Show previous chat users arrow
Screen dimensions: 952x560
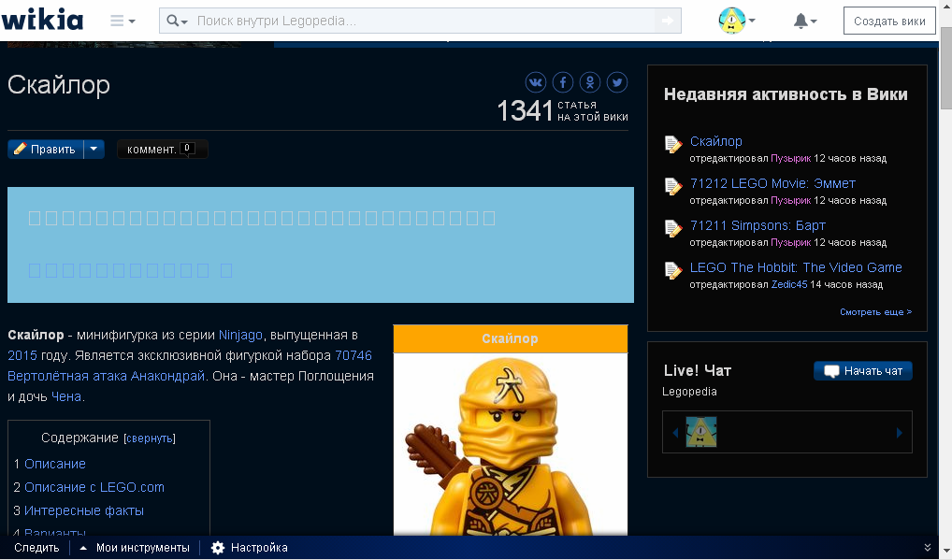coord(675,433)
